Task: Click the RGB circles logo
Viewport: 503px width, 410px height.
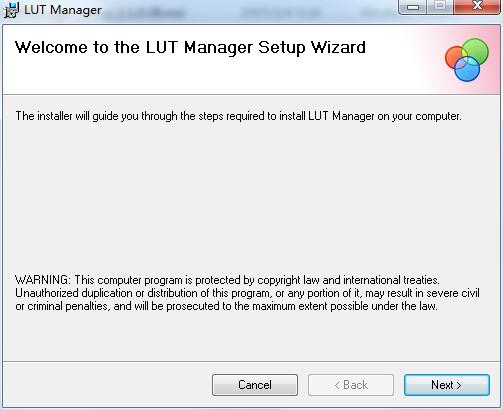Action: 467,60
